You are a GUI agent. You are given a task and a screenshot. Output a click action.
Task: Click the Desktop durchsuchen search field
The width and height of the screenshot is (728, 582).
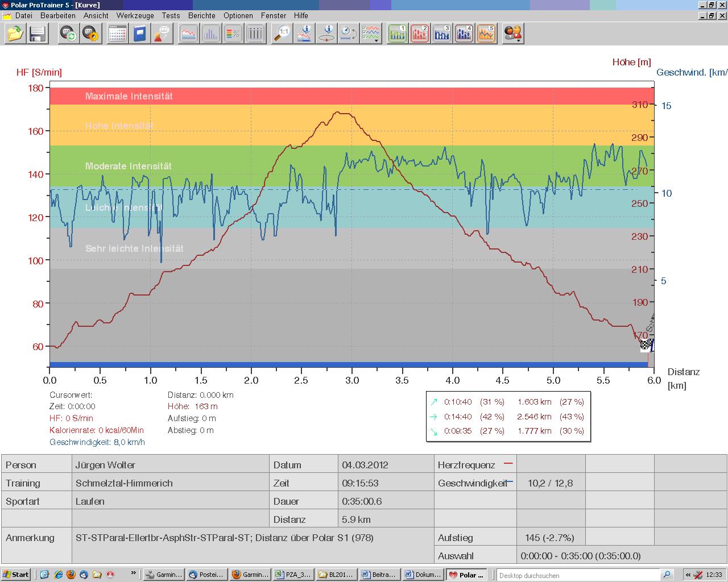click(x=579, y=575)
